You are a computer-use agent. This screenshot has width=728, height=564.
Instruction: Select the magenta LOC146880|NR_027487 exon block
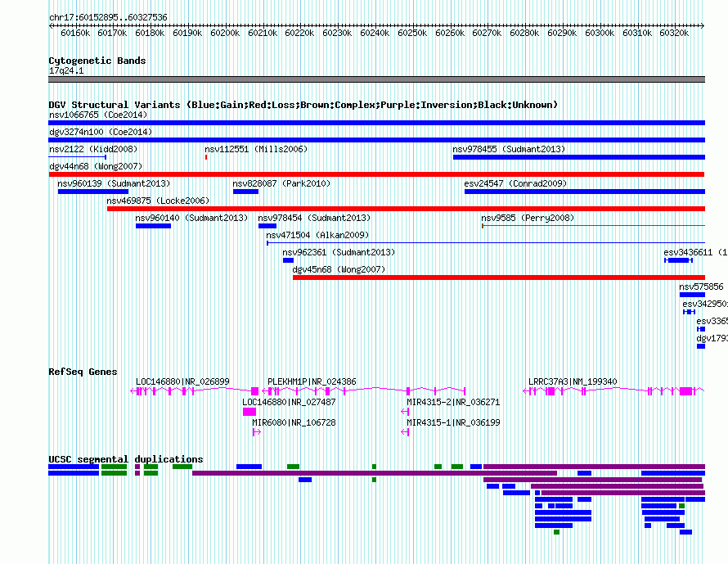pyautogui.click(x=249, y=412)
